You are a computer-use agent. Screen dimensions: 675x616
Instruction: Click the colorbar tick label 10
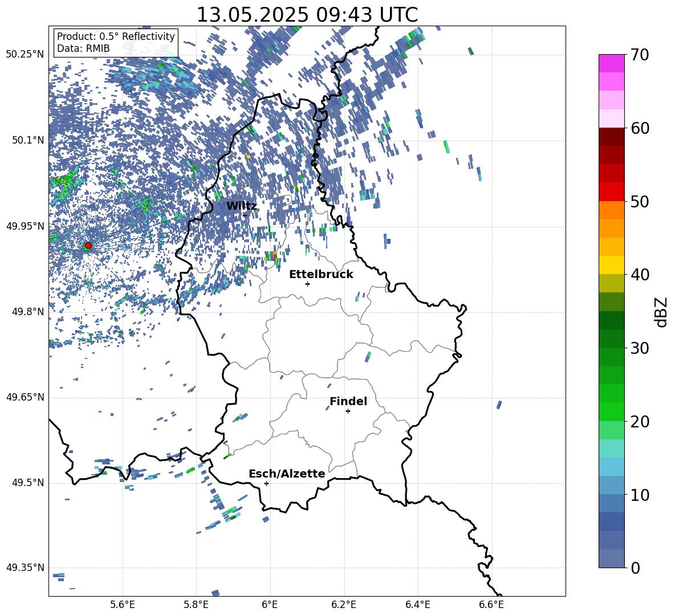(640, 495)
